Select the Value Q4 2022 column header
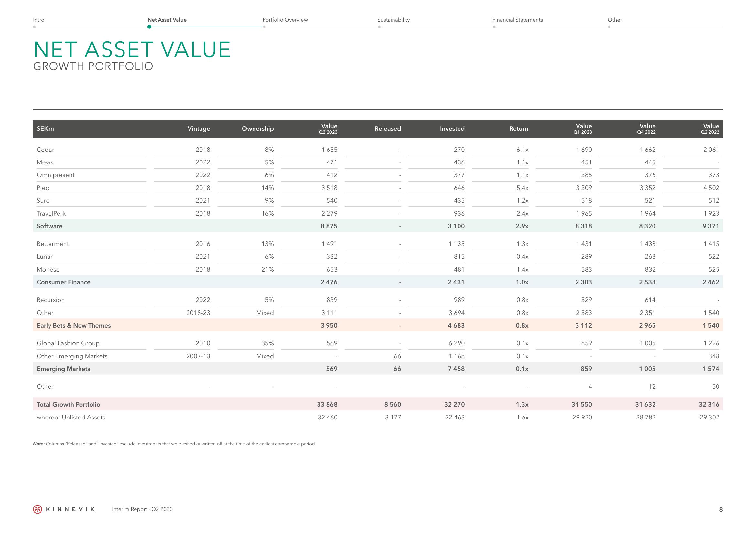 (646, 128)
